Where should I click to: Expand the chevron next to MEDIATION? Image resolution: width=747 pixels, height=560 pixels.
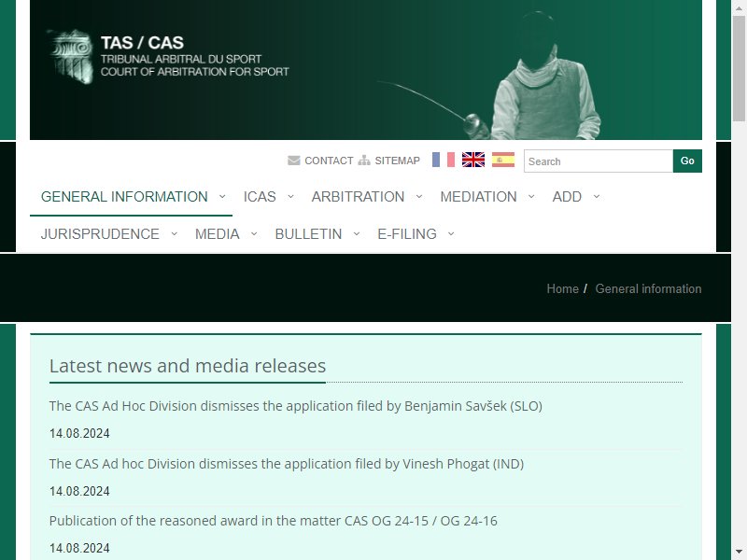531,197
